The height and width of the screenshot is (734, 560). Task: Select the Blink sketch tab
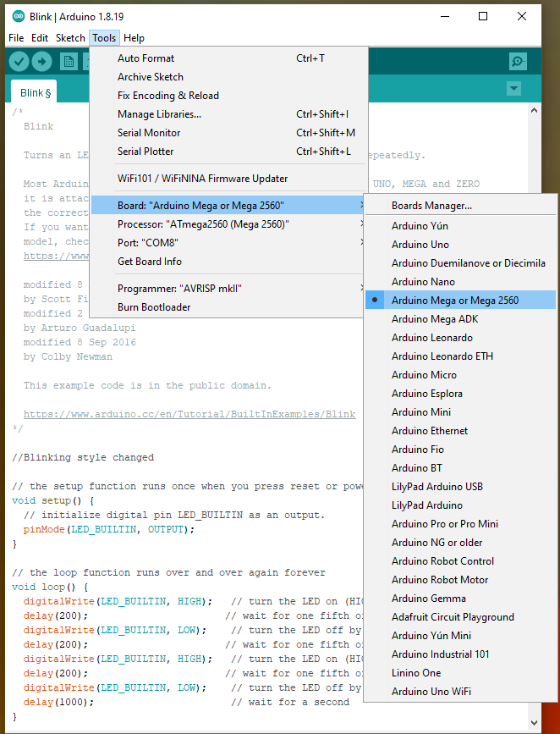34,92
